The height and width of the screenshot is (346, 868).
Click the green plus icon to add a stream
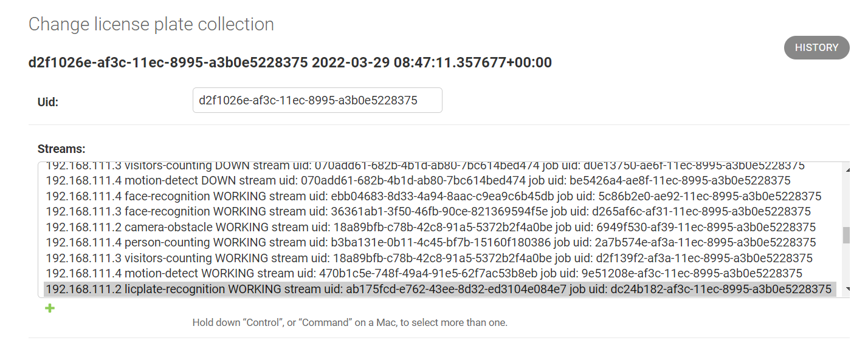pyautogui.click(x=50, y=309)
